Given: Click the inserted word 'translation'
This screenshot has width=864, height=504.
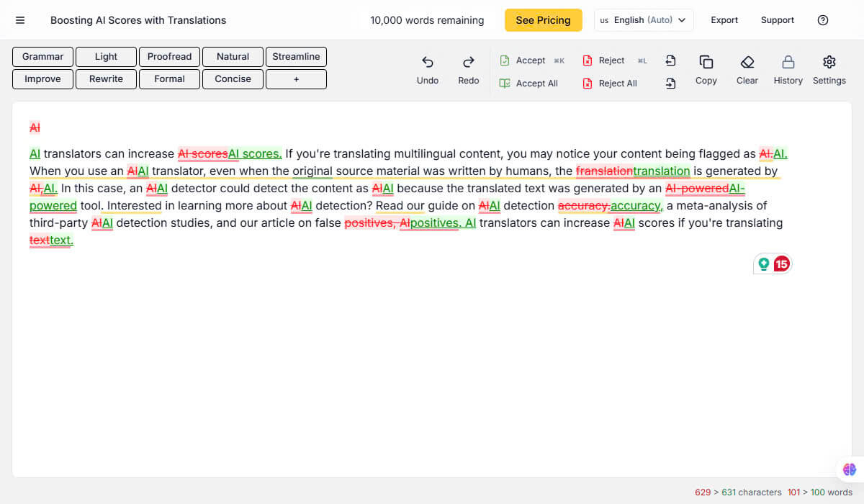Looking at the screenshot, I should point(662,171).
